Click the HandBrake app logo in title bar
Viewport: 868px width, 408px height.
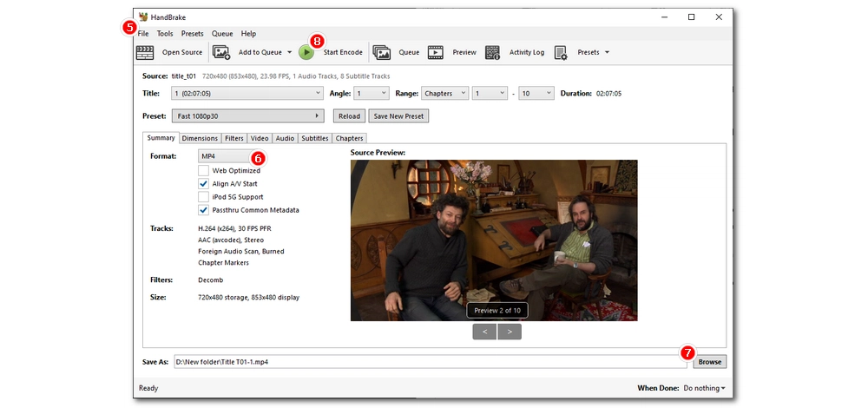[x=143, y=17]
